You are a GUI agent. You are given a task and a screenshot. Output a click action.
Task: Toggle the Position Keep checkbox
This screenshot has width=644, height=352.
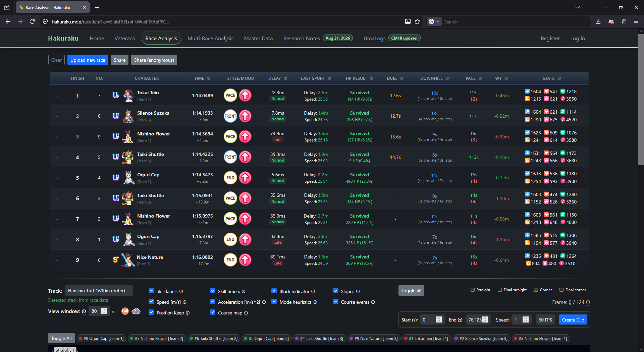pos(151,312)
